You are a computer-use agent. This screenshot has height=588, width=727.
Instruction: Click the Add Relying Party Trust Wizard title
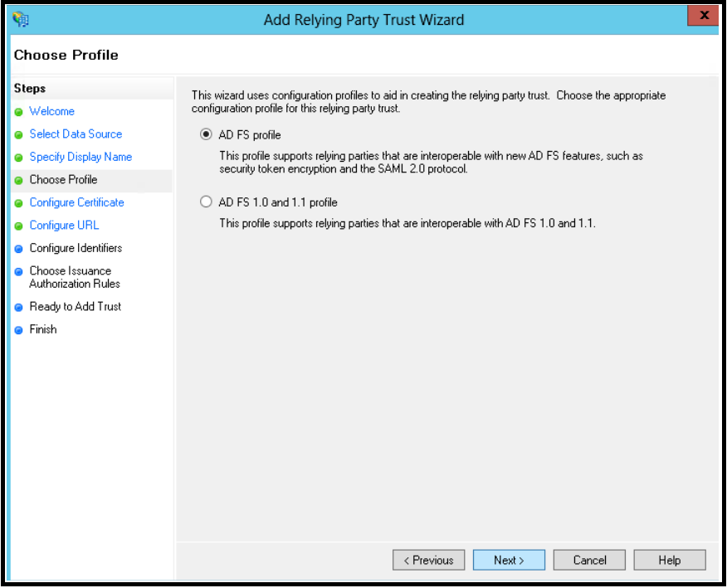364,20
